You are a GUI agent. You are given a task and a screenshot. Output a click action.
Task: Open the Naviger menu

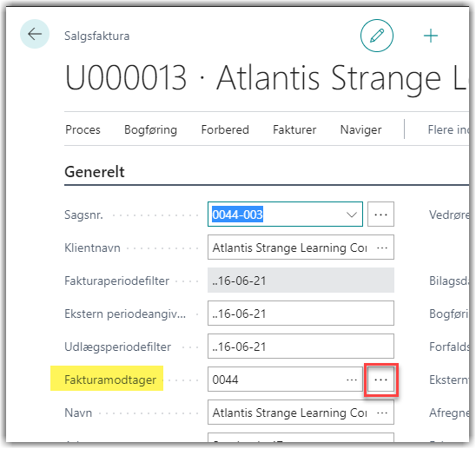click(360, 129)
